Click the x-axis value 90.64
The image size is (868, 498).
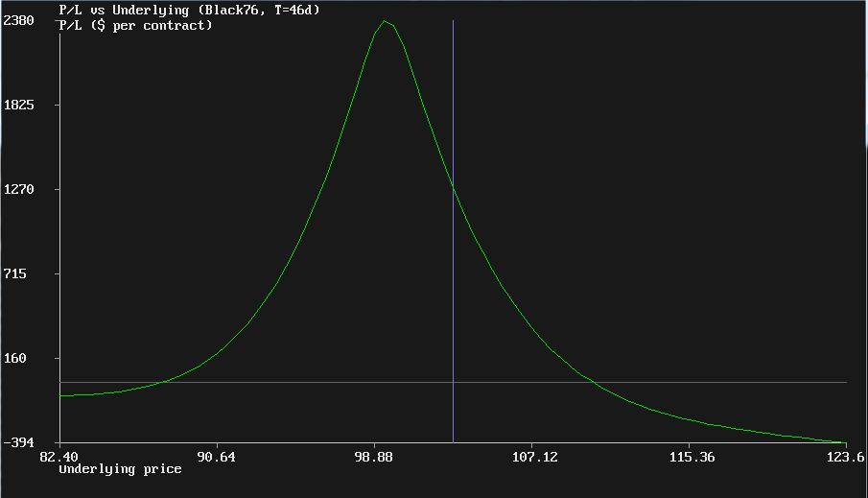217,457
